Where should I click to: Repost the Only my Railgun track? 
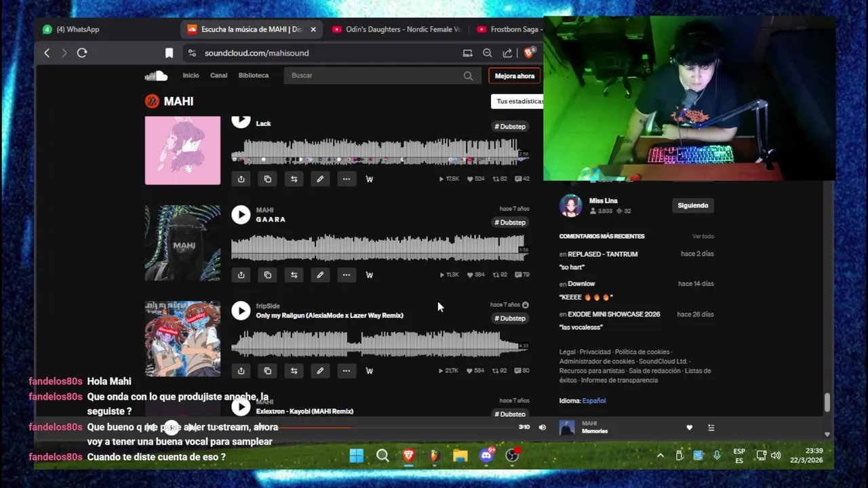294,371
